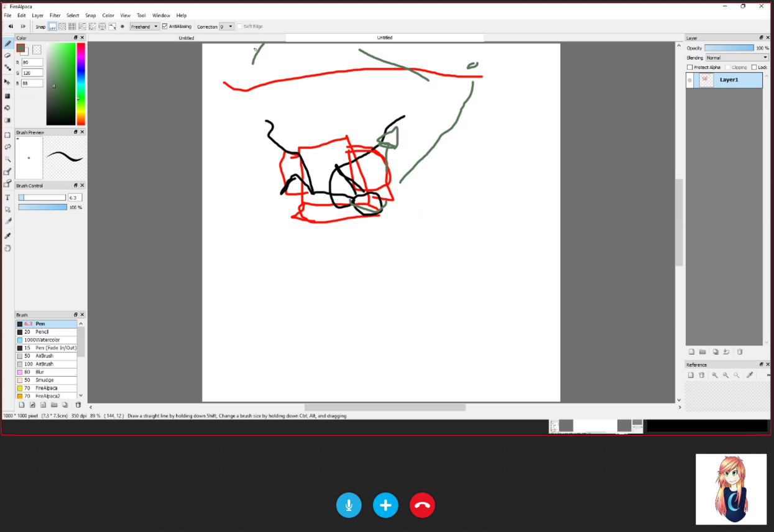Select the Select Pen tool

coord(7,172)
